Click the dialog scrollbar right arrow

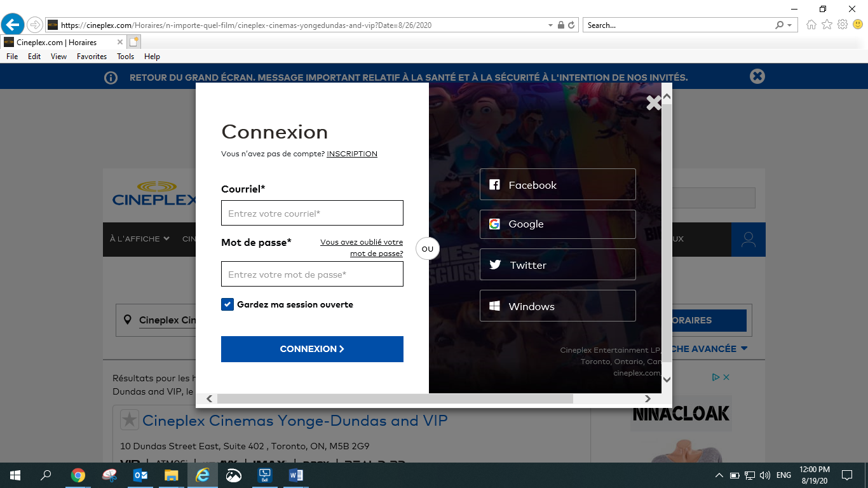click(x=648, y=398)
